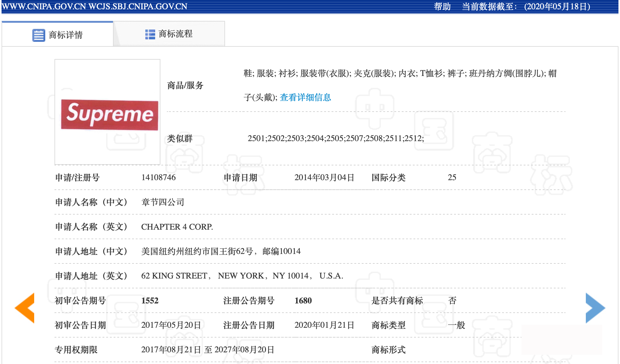The height and width of the screenshot is (364, 620).
Task: Click the data cutoff date 2020年05月18日
Action: click(557, 6)
